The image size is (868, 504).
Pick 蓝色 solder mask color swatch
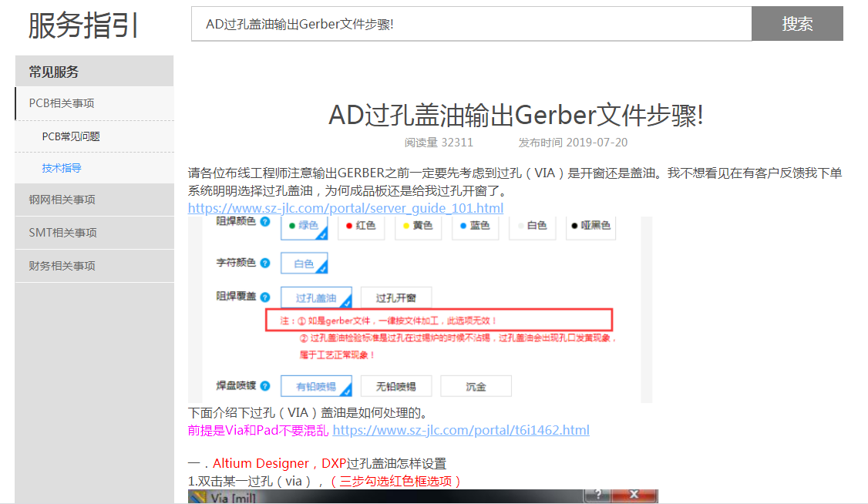click(474, 226)
